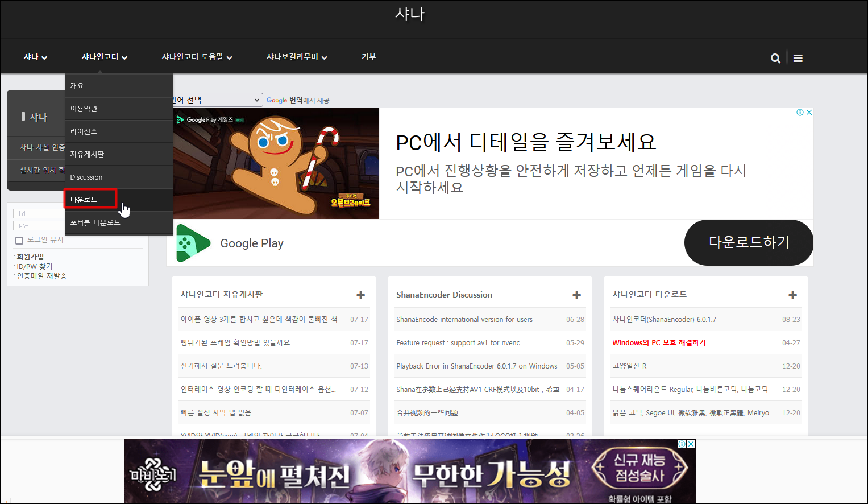Focus the pw input field
This screenshot has width=868, height=504.
click(39, 225)
